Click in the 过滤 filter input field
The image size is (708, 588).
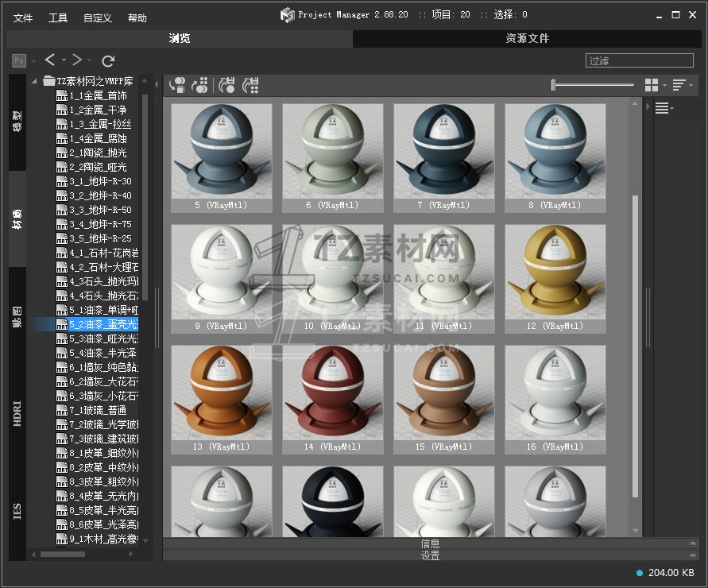click(x=639, y=60)
